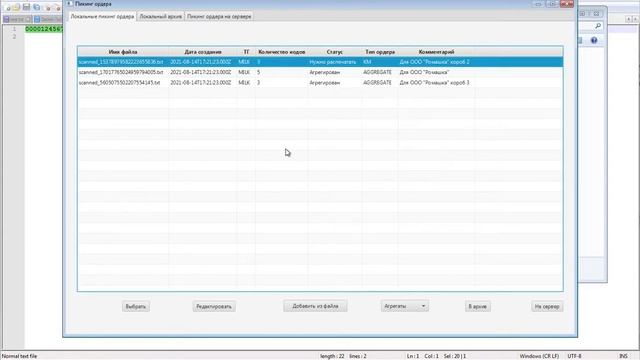The image size is (640, 360).
Task: Click 'UTF-8' encoding in status bar
Action: pos(574,356)
